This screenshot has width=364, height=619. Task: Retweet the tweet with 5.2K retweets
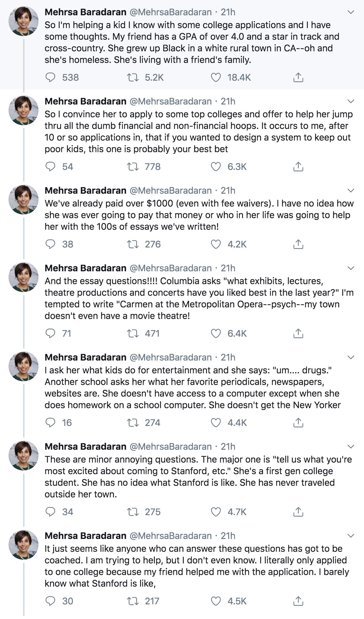[133, 77]
